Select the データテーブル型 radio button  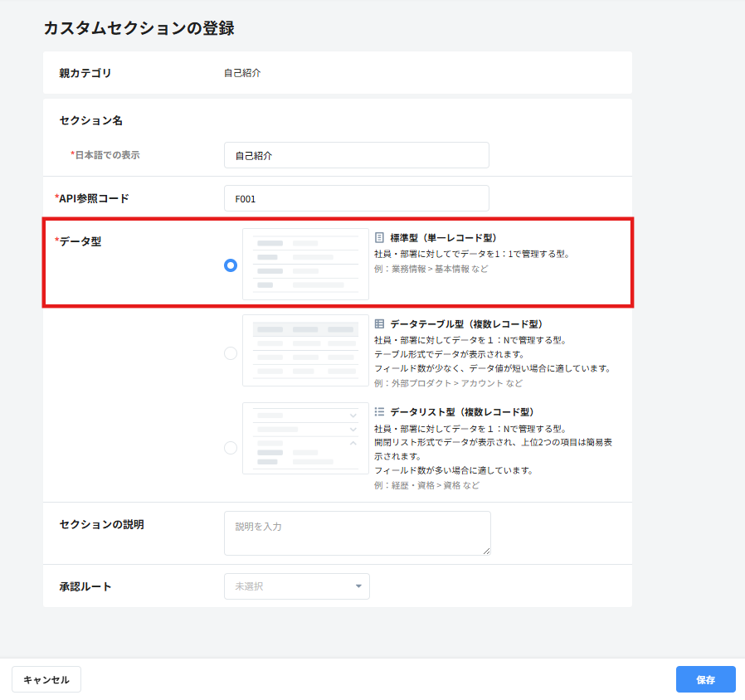(x=231, y=352)
